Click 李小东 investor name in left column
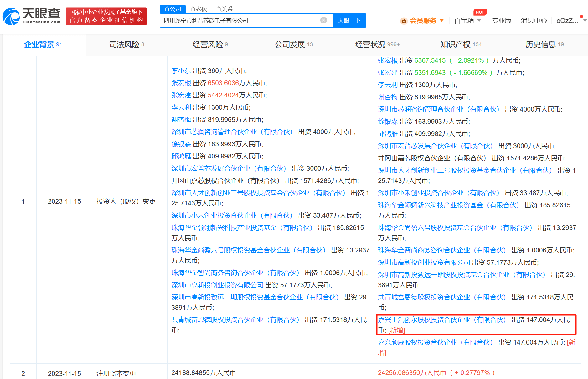The width and height of the screenshot is (588, 379). pos(181,71)
